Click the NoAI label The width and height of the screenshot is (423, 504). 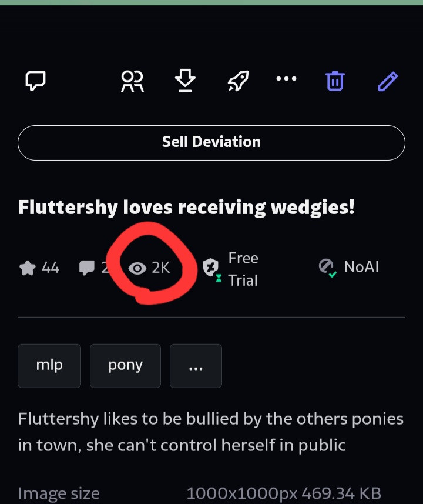(x=361, y=267)
